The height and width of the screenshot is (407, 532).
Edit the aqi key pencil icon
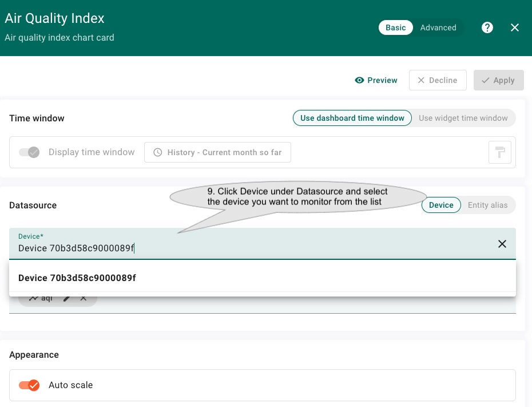(x=67, y=298)
